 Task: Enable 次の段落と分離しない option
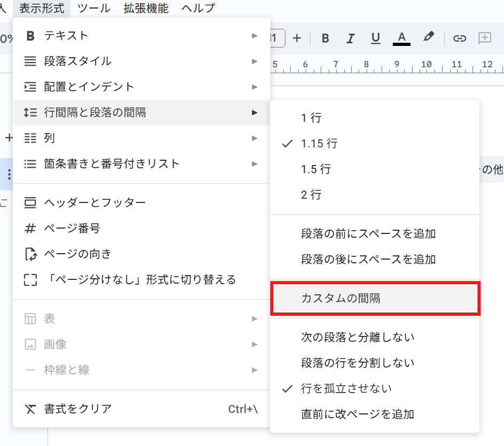tap(358, 337)
